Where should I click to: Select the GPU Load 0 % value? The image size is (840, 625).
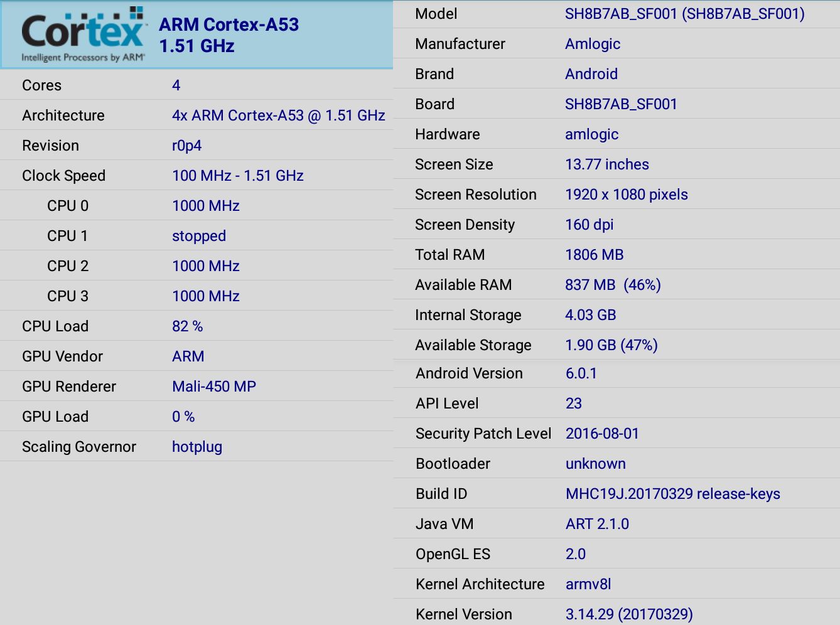coord(183,417)
